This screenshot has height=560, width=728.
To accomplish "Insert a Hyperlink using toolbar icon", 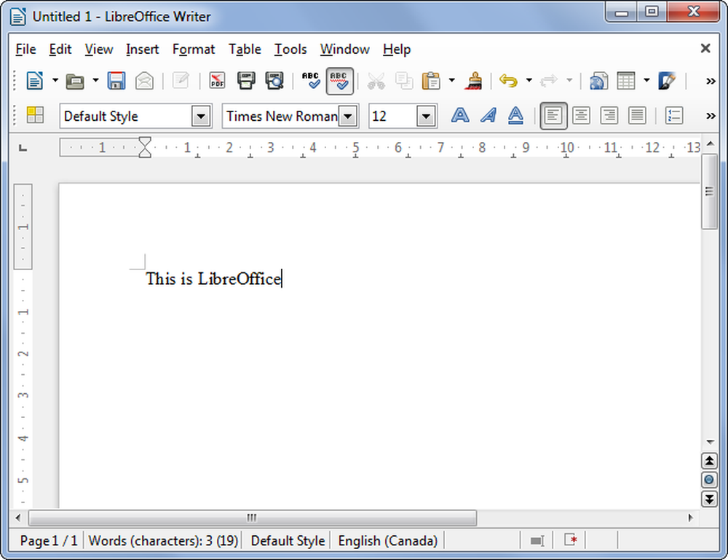I will point(599,81).
